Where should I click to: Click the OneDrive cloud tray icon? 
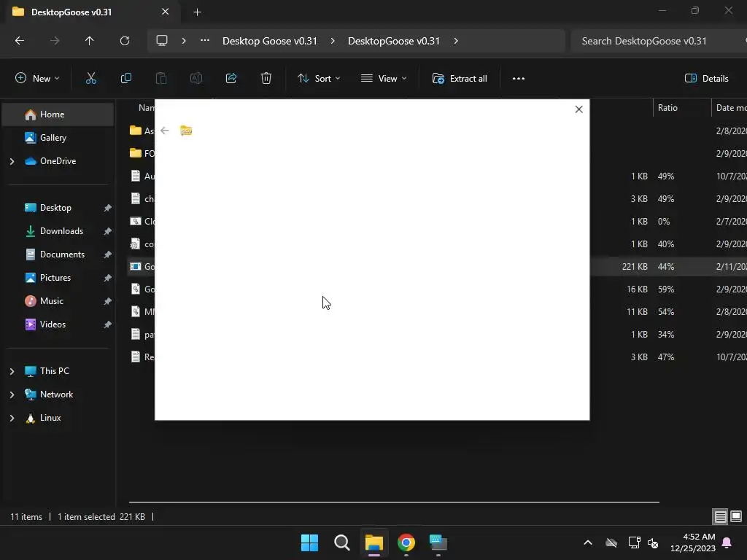tap(611, 542)
